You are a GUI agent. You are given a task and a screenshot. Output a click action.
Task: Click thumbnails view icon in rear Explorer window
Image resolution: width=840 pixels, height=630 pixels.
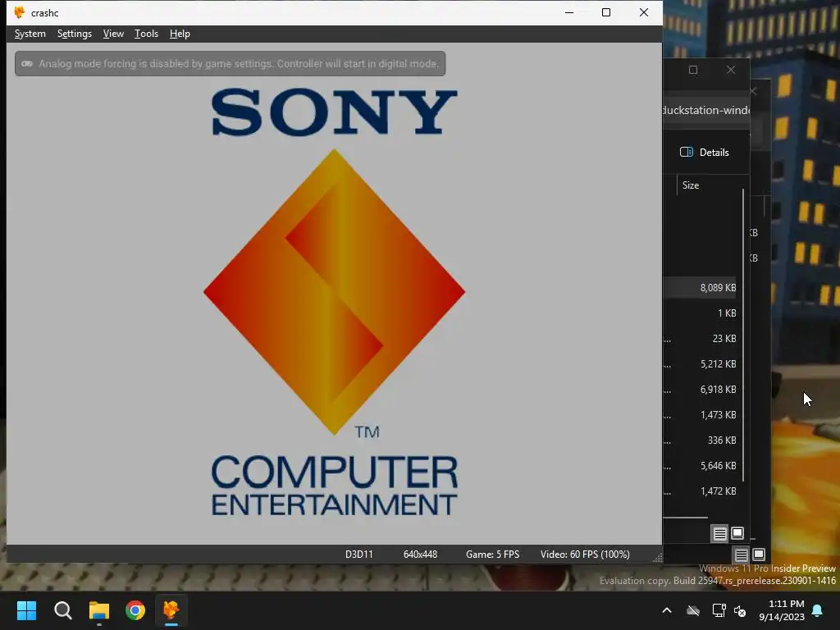coord(759,555)
